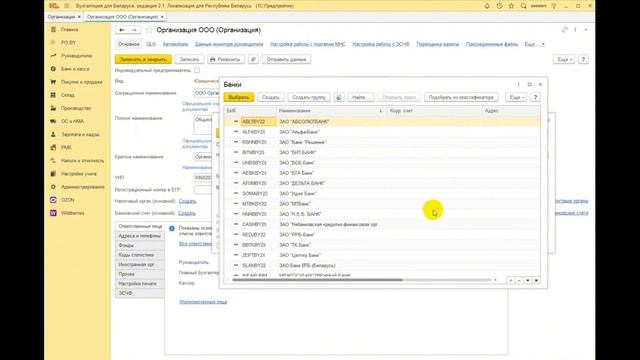The image size is (640, 360).
Task: Click Отправить данные button
Action: (x=286, y=60)
